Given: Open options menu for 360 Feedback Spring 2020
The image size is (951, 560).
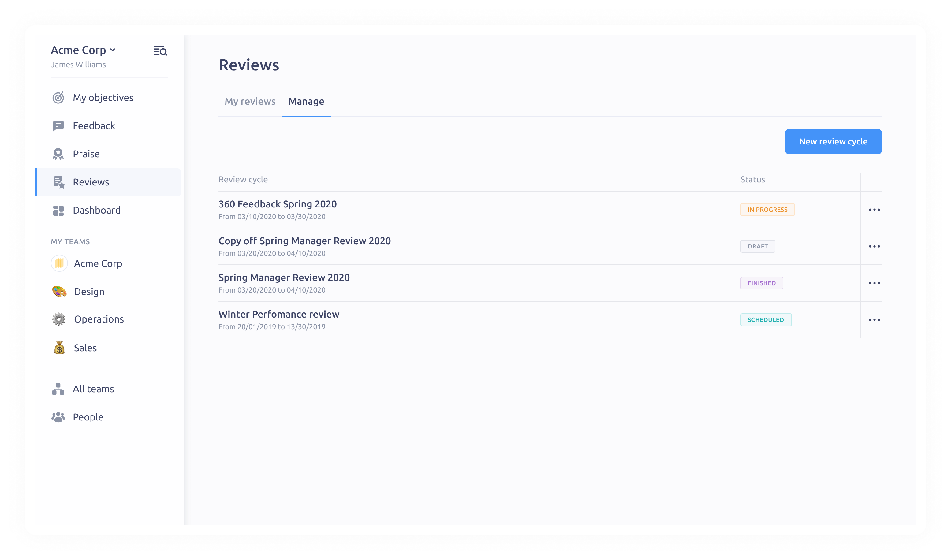Looking at the screenshot, I should point(875,209).
